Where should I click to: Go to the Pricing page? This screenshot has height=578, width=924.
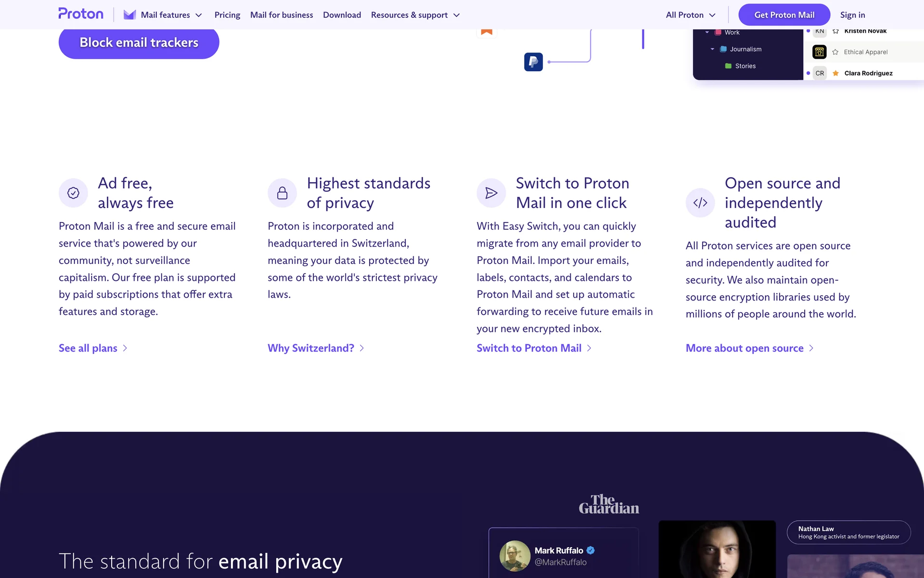[x=227, y=15]
